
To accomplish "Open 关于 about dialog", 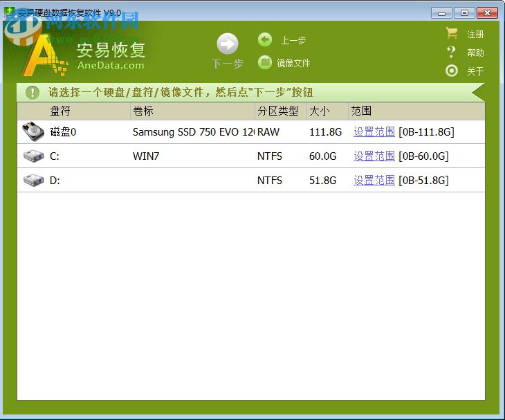I will tap(475, 71).
